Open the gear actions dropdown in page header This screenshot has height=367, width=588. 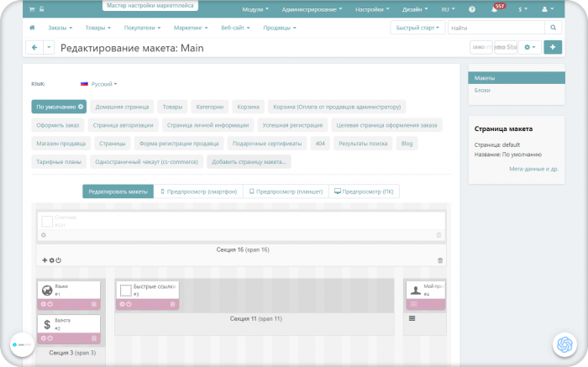click(529, 47)
